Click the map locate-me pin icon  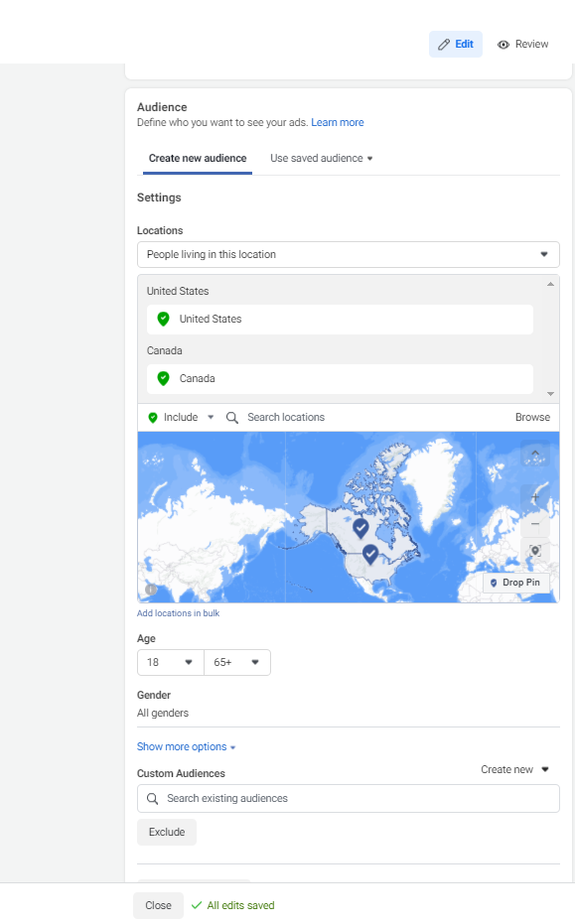(x=535, y=551)
